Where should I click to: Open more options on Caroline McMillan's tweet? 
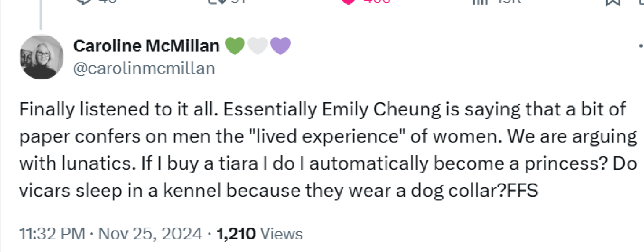coord(641,46)
